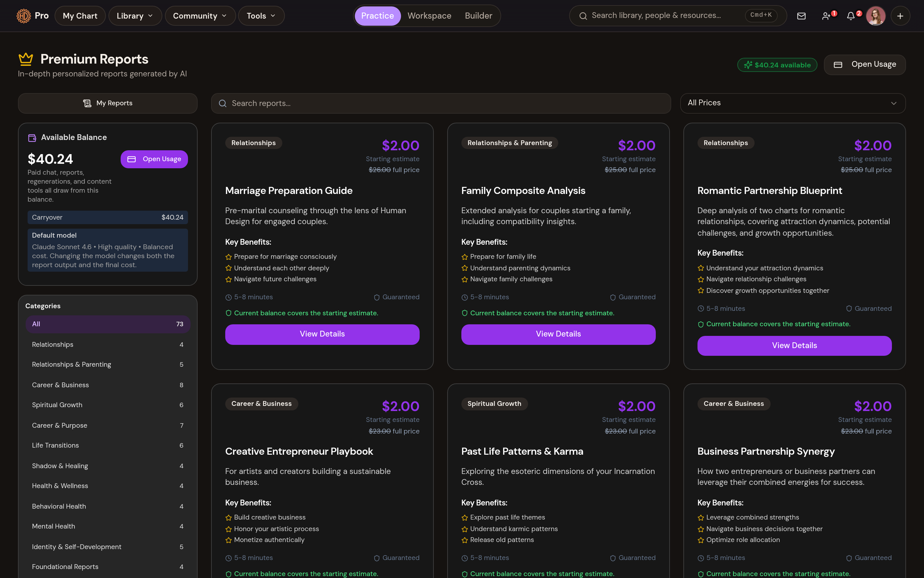The width and height of the screenshot is (924, 578).
Task: Click the orange app logo icon
Action: tap(24, 16)
